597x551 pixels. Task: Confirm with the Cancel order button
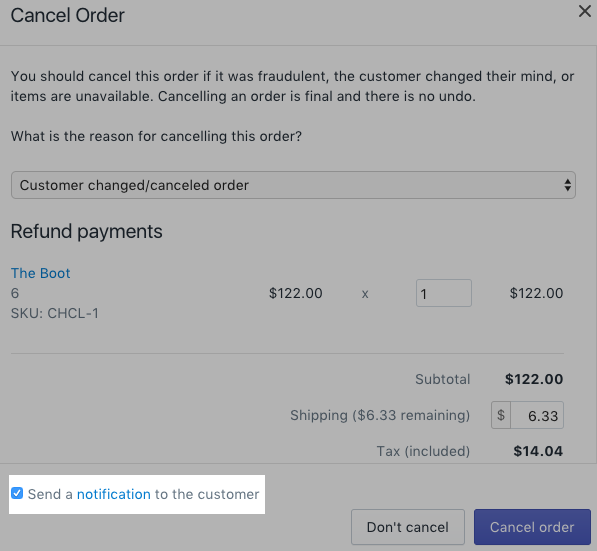[x=532, y=527]
